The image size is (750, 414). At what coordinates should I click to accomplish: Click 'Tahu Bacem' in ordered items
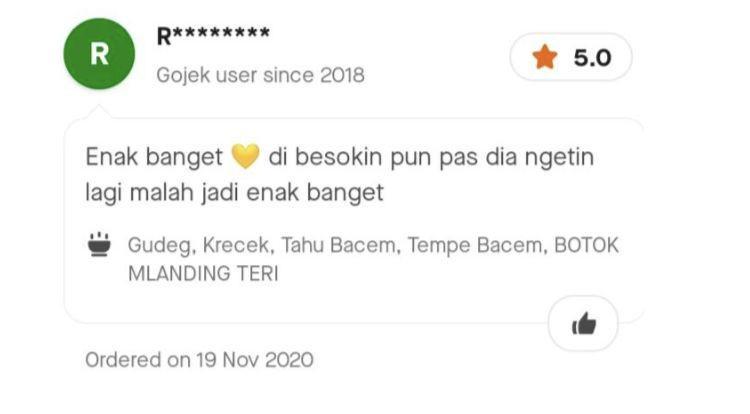(x=340, y=245)
